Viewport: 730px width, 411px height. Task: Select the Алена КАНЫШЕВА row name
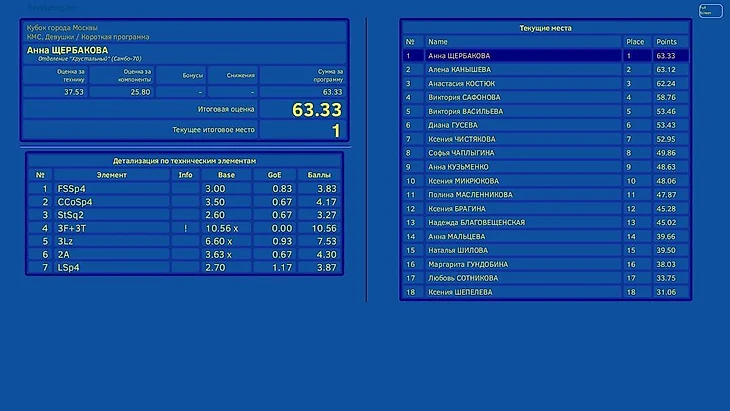pos(459,69)
